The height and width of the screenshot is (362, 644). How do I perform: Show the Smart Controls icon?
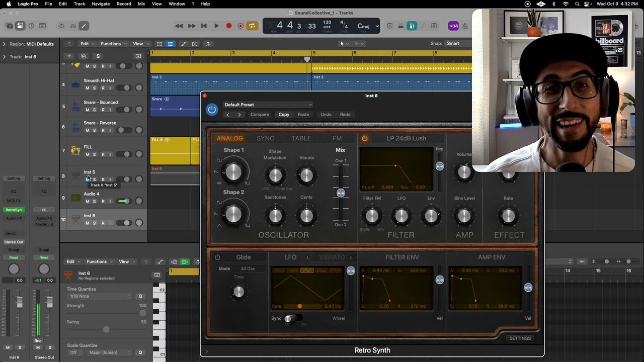(x=61, y=26)
